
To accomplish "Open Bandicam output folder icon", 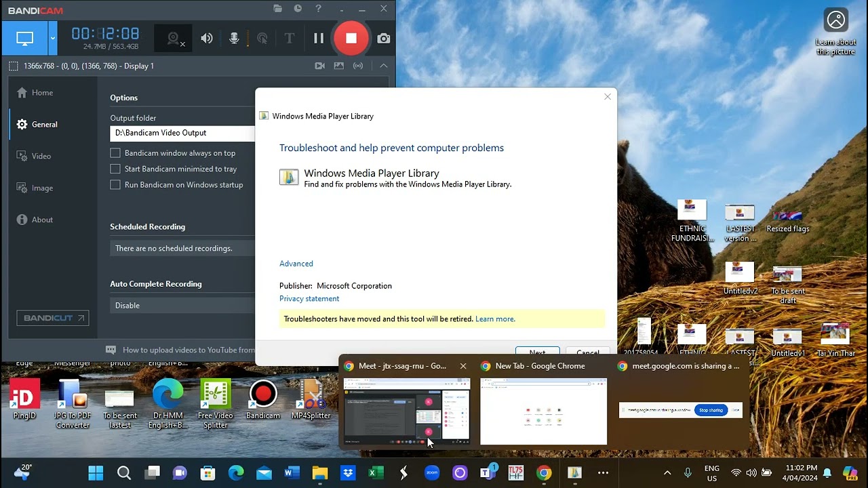I will point(277,9).
